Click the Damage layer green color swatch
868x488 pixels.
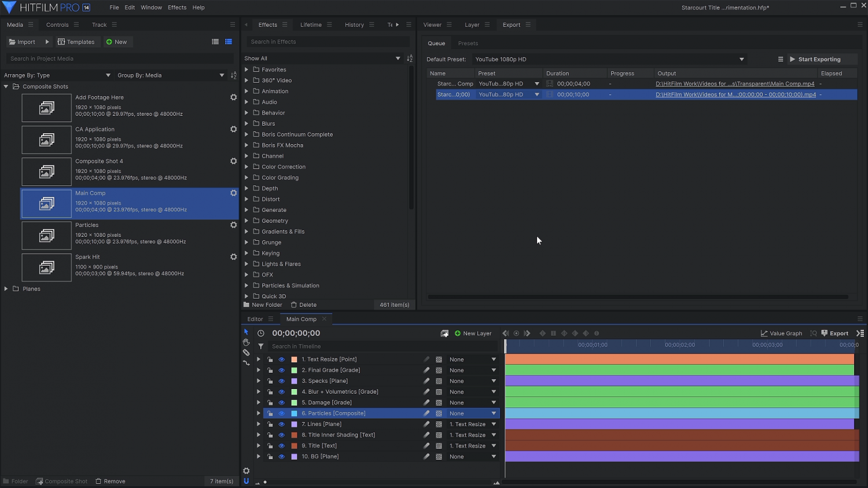point(294,403)
